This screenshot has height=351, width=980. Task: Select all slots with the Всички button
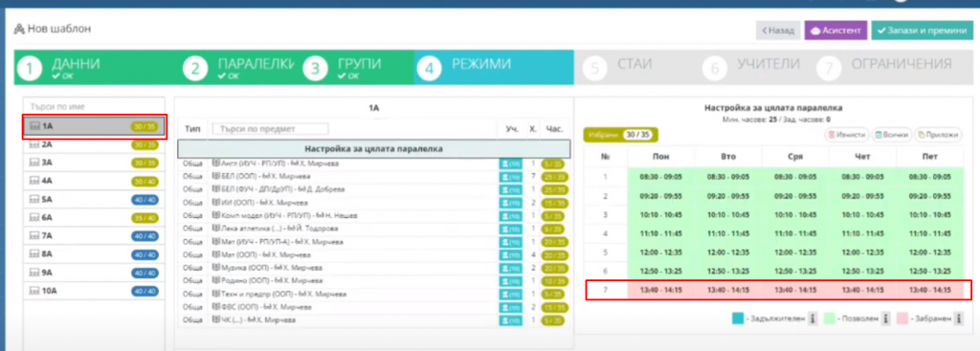[892, 134]
